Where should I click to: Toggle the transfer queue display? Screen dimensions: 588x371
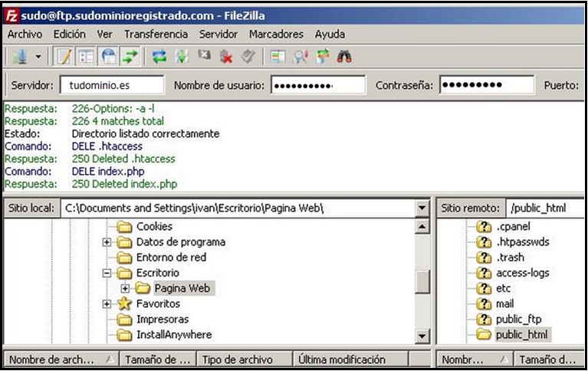130,57
